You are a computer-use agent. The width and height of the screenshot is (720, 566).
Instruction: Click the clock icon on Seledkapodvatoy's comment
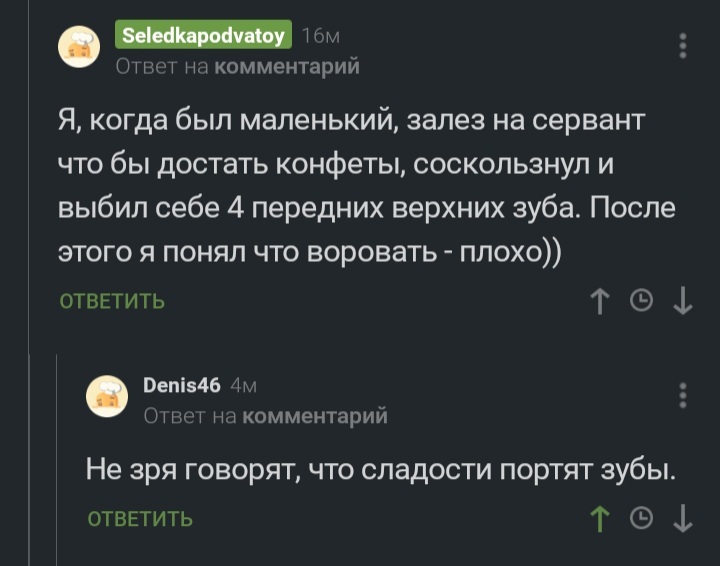[642, 300]
